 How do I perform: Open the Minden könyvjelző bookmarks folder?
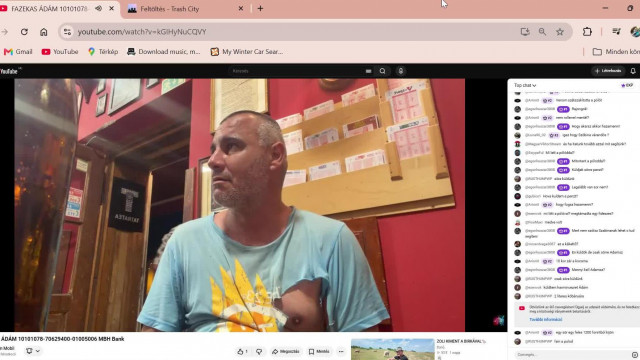coord(616,52)
